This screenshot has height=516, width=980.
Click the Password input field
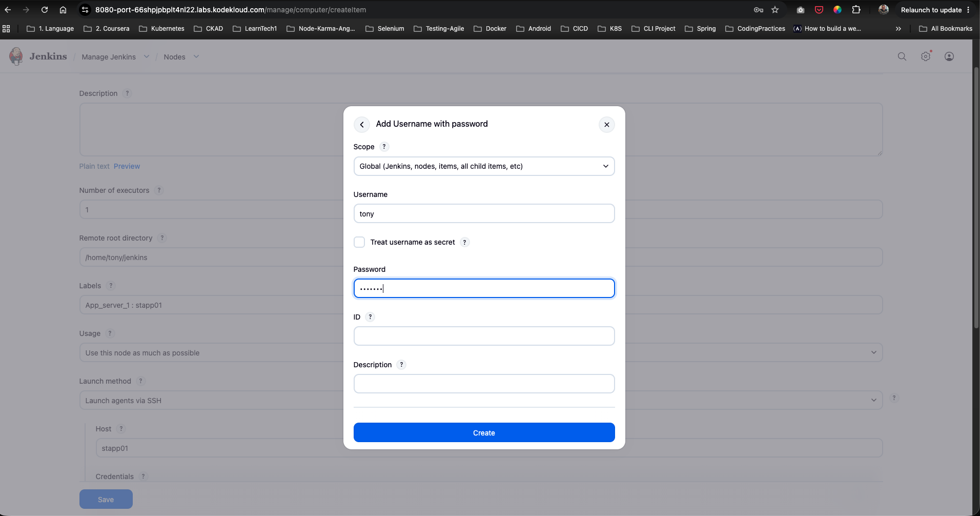coord(484,288)
